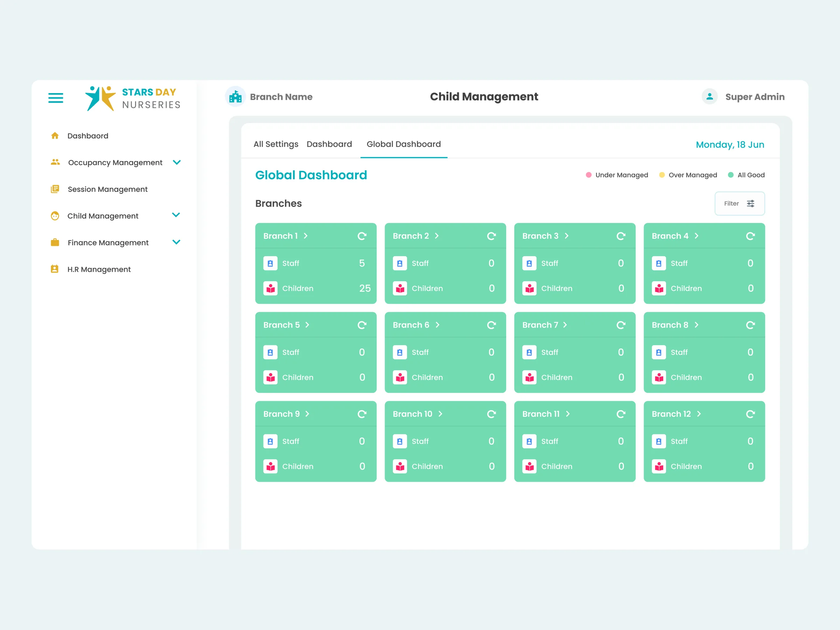Open Session Management in the sidebar

pyautogui.click(x=107, y=189)
